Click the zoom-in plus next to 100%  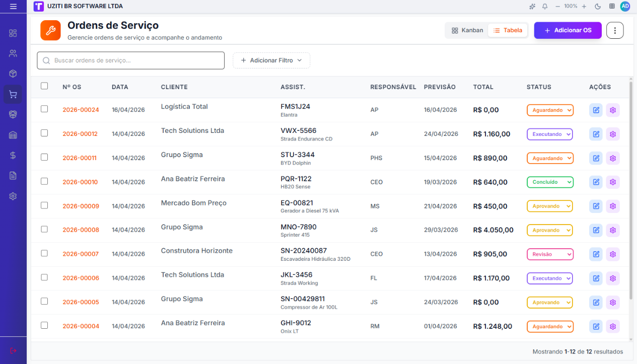tap(584, 7)
